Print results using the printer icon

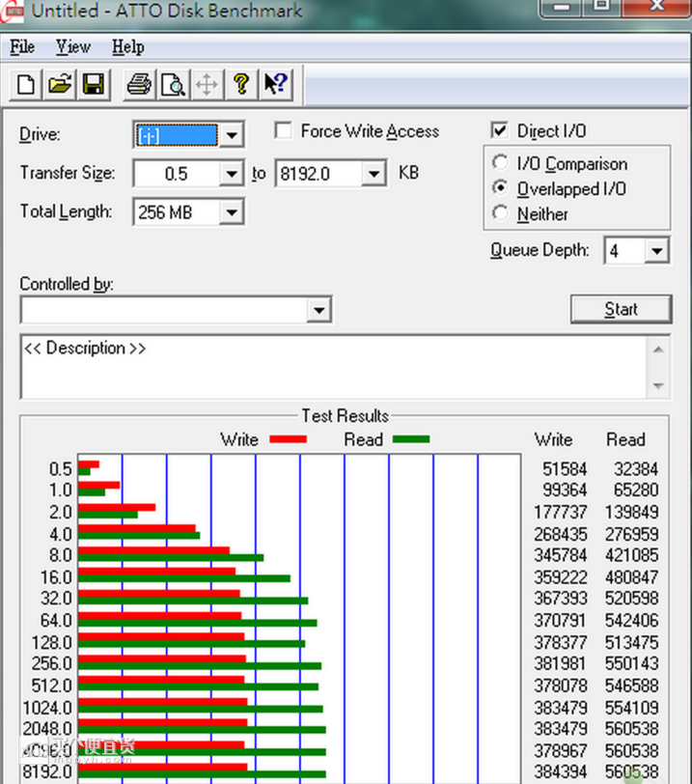pyautogui.click(x=139, y=84)
